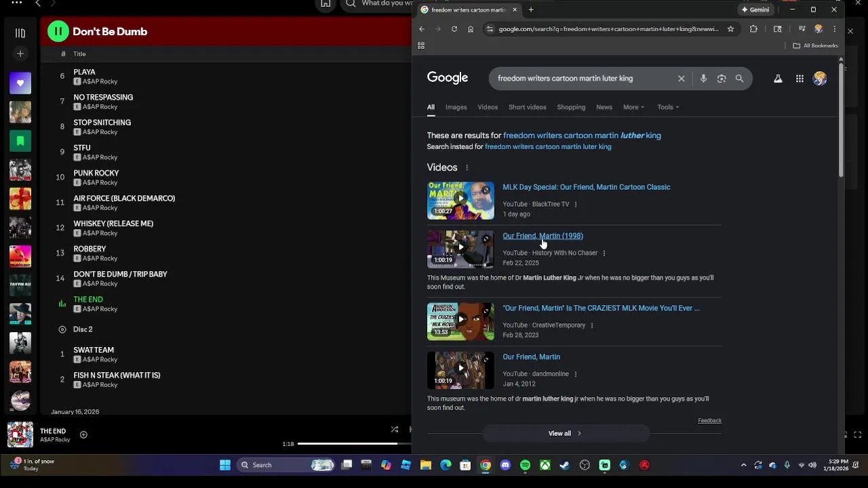Open Chrome apps grid in bookmarks bar
This screenshot has height=488, width=868.
[x=421, y=45]
